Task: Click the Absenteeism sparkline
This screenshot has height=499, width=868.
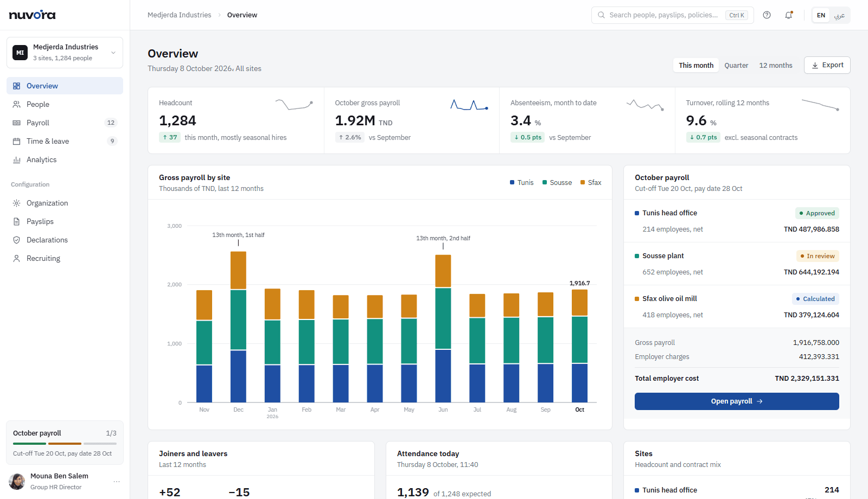Action: [x=645, y=105]
